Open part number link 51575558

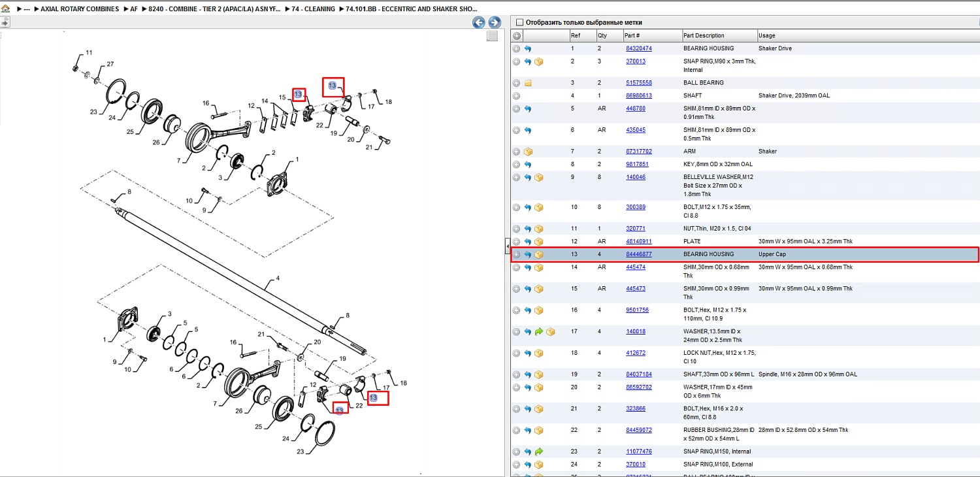click(639, 84)
